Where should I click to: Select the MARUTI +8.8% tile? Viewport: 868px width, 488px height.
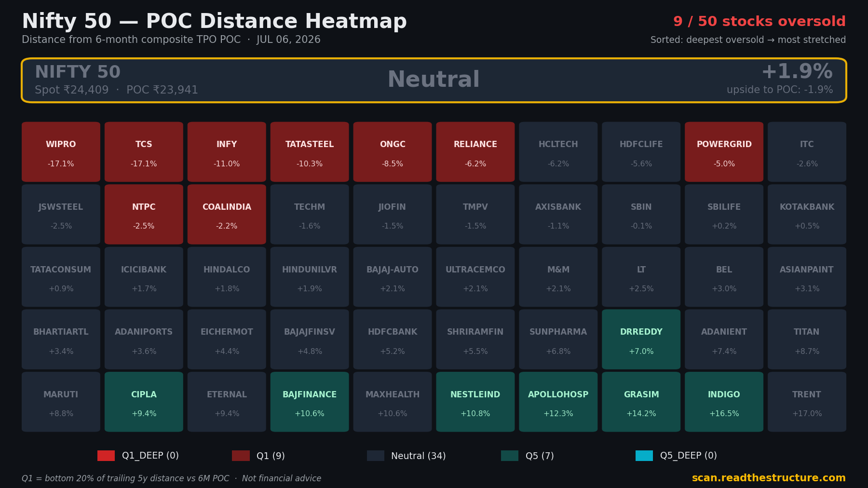(61, 402)
